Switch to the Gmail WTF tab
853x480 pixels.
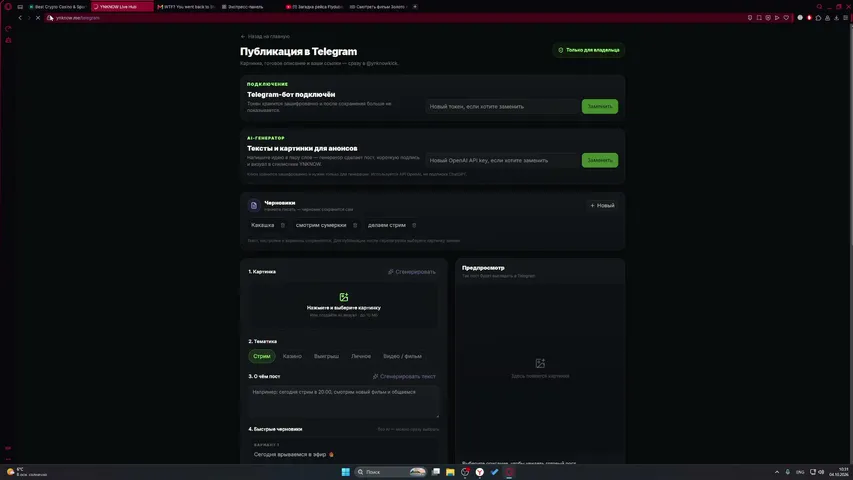(x=187, y=7)
